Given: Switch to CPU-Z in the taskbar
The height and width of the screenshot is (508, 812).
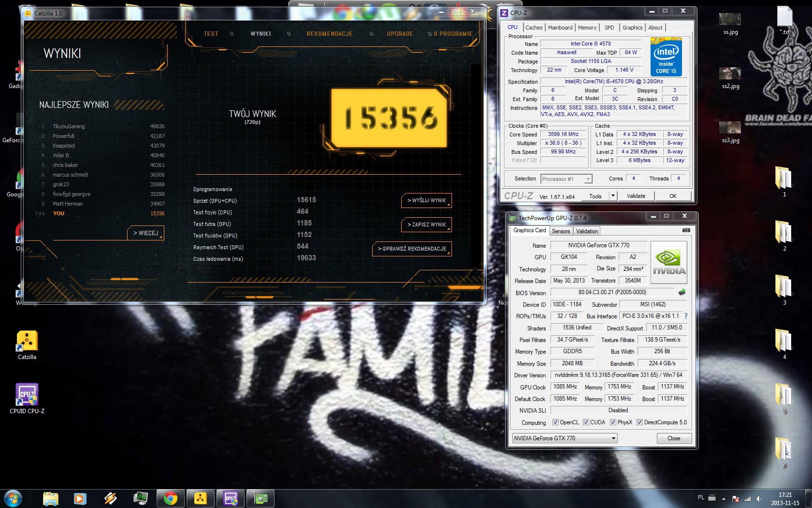Looking at the screenshot, I should click(230, 498).
